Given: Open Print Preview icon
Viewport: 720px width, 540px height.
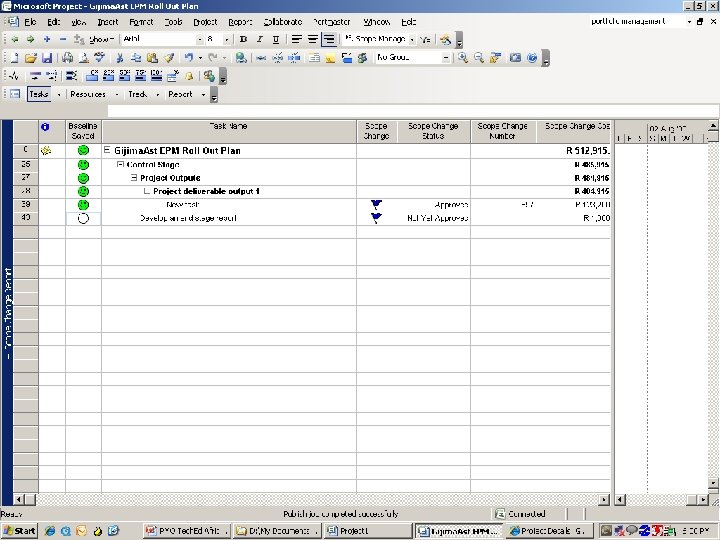Looking at the screenshot, I should 84,58.
